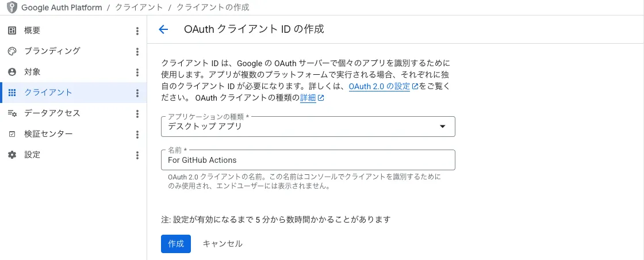
Task: Click helper text under 名前 field
Action: [x=304, y=182]
